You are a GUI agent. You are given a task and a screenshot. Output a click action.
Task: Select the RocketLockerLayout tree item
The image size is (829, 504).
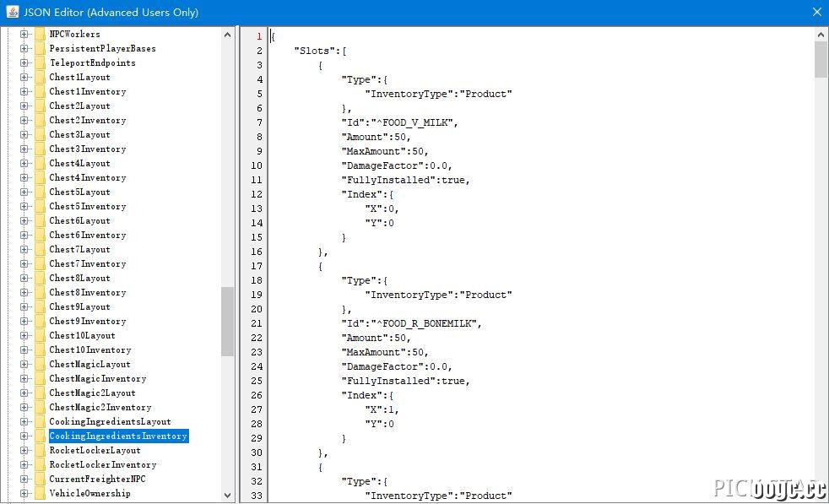(95, 450)
